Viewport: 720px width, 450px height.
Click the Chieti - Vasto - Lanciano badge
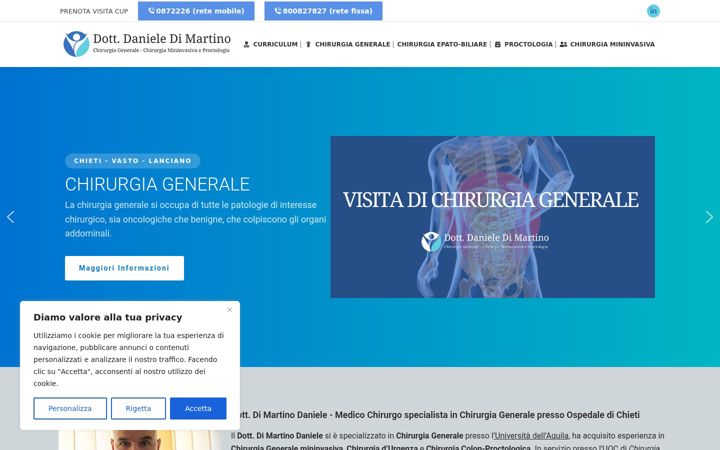(132, 161)
